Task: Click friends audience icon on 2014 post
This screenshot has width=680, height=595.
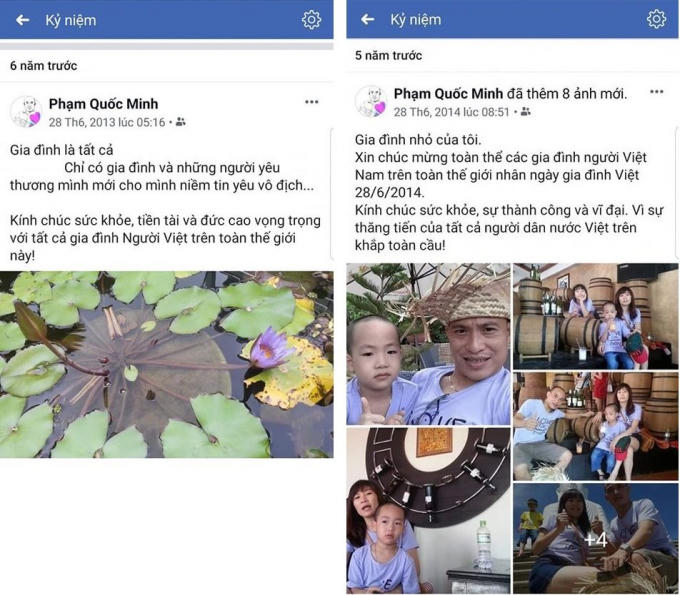Action: 526,112
